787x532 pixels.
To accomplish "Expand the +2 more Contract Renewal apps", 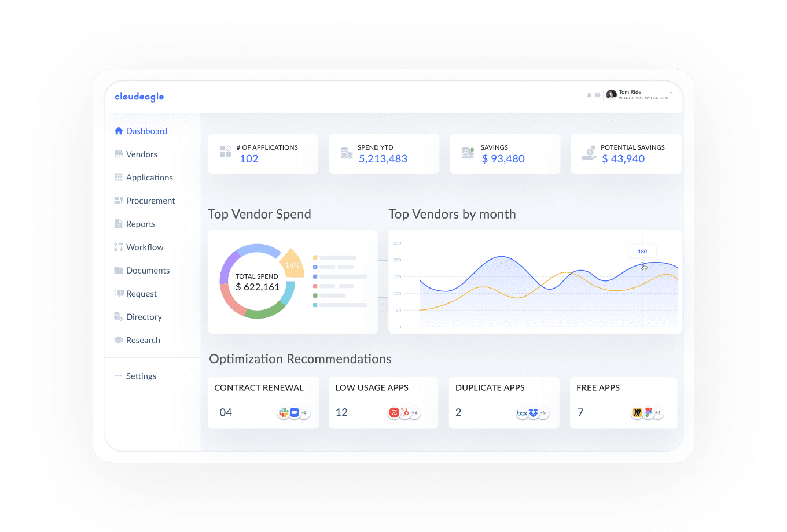I will (x=304, y=412).
